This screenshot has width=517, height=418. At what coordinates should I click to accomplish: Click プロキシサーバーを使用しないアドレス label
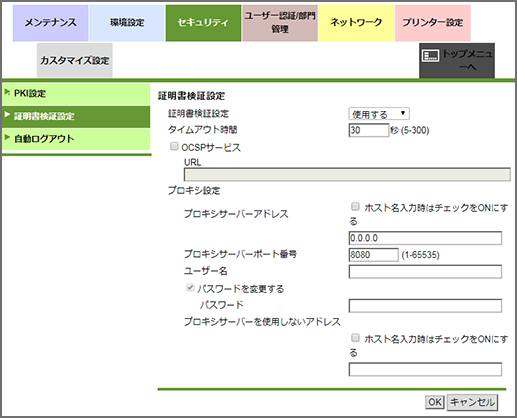click(262, 322)
